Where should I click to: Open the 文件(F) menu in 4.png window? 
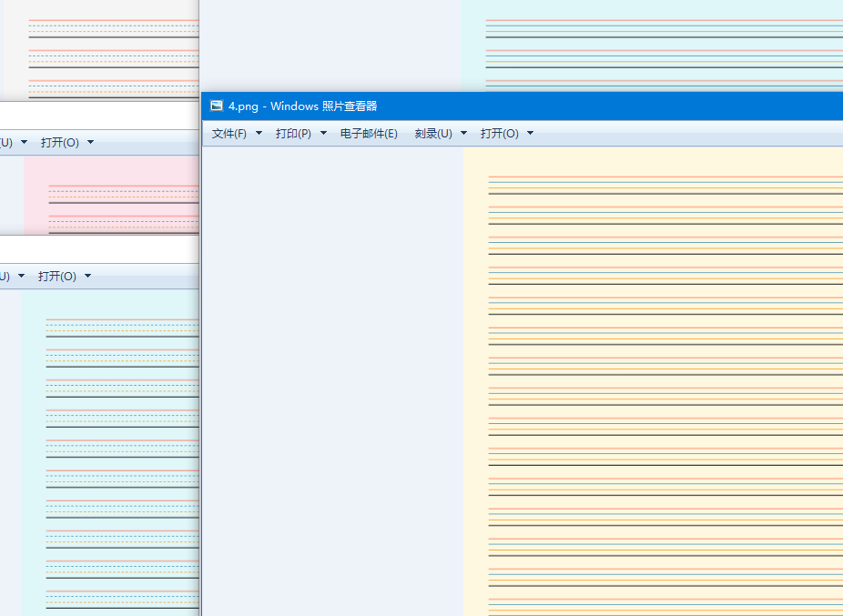pyautogui.click(x=229, y=134)
